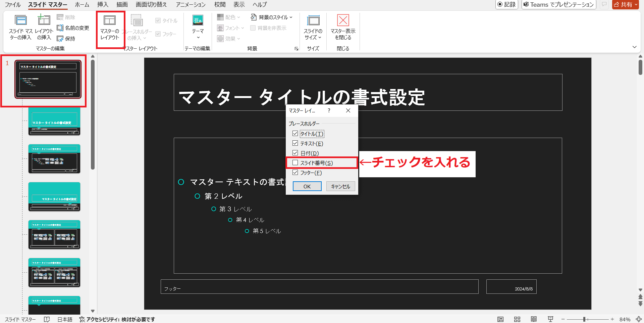Click the zoom slider handle
Image resolution: width=644 pixels, height=323 pixels.
tap(584, 319)
